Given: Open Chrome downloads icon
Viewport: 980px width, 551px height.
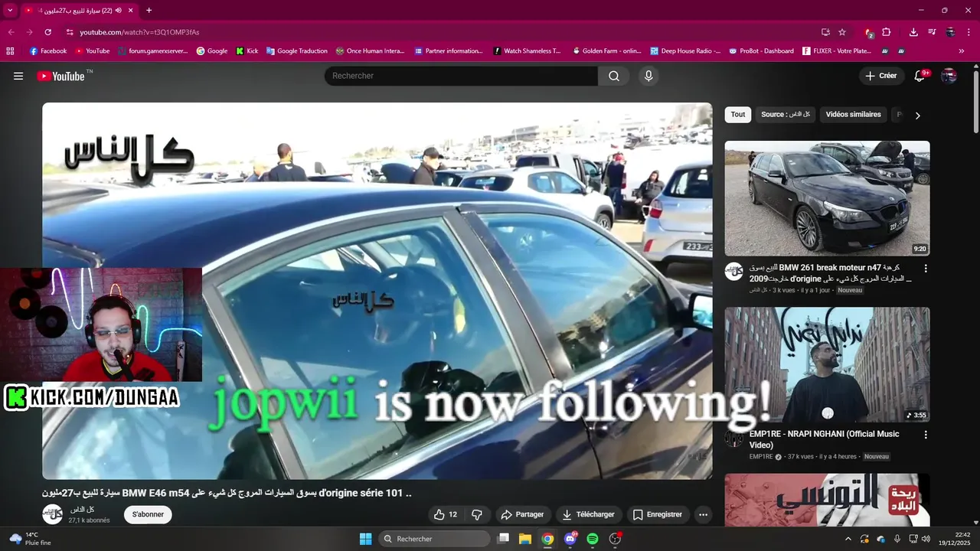Looking at the screenshot, I should (x=913, y=32).
